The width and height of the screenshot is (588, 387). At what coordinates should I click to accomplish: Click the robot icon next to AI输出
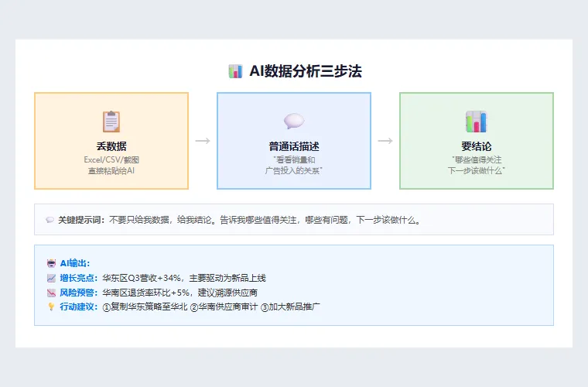point(51,263)
